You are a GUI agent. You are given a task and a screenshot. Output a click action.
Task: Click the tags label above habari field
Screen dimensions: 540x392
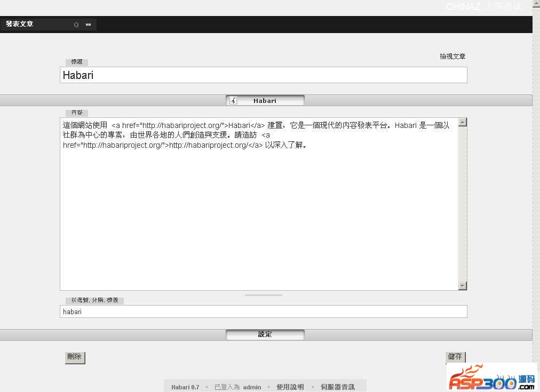(x=94, y=300)
